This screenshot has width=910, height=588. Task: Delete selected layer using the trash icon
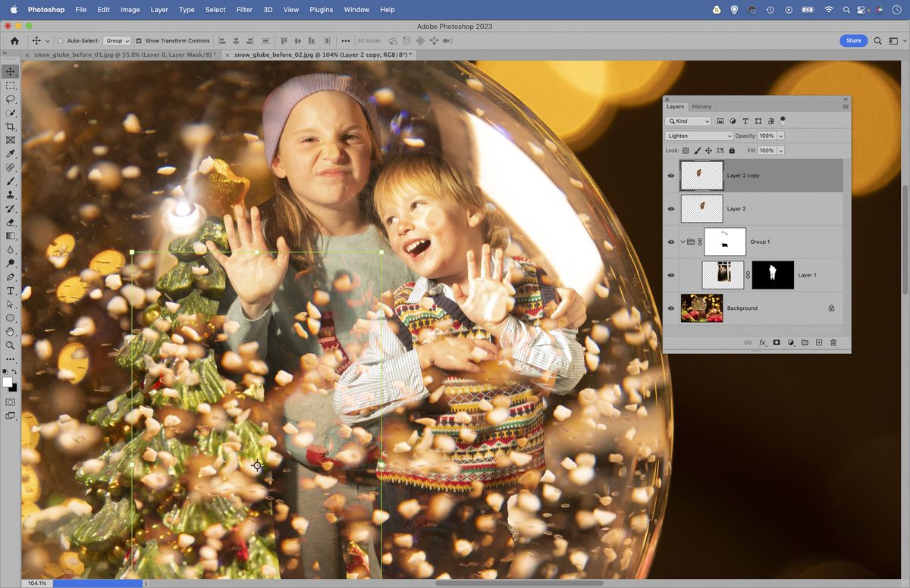tap(833, 342)
